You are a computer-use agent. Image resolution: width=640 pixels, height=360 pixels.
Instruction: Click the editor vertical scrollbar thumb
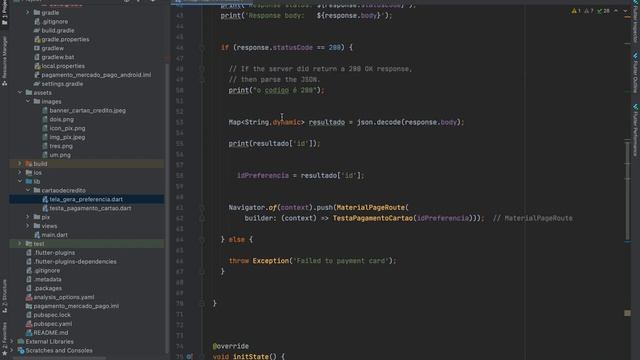(627, 190)
